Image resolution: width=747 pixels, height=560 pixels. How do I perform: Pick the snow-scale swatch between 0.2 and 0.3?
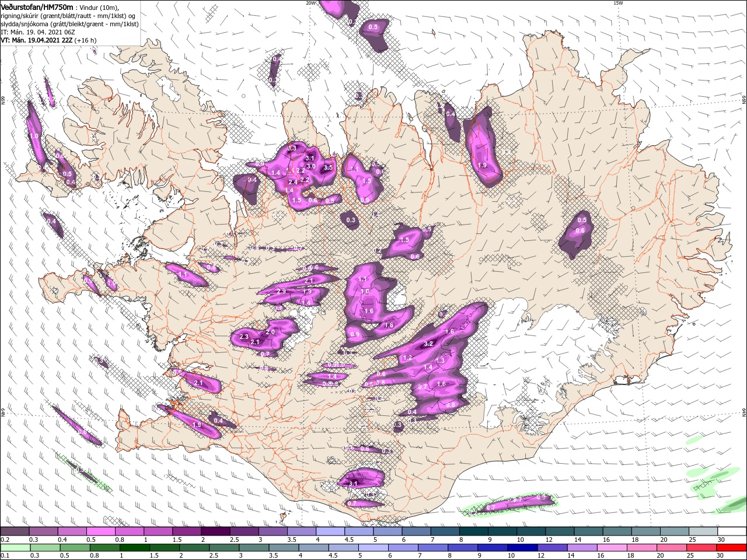tap(15, 531)
